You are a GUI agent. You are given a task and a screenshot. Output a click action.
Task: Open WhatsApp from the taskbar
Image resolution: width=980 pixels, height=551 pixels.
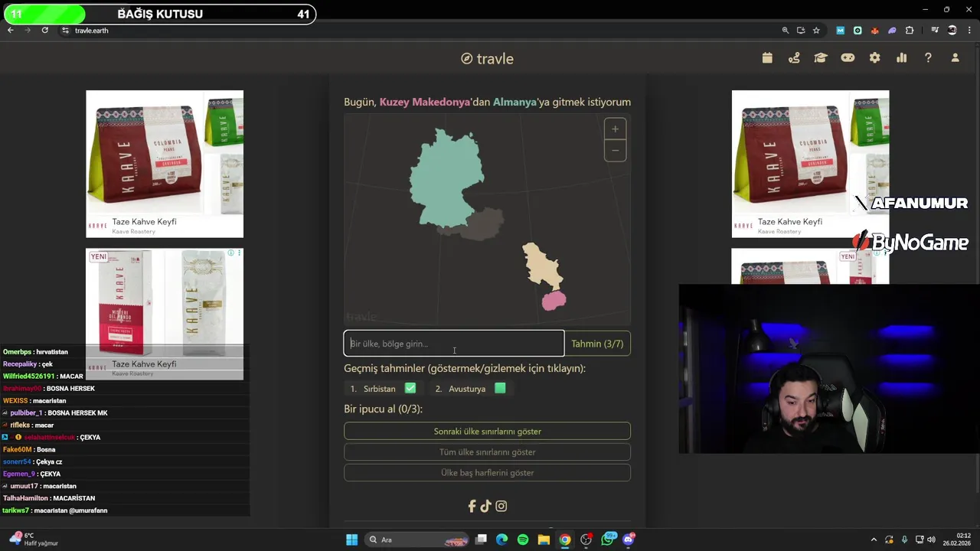pos(608,540)
